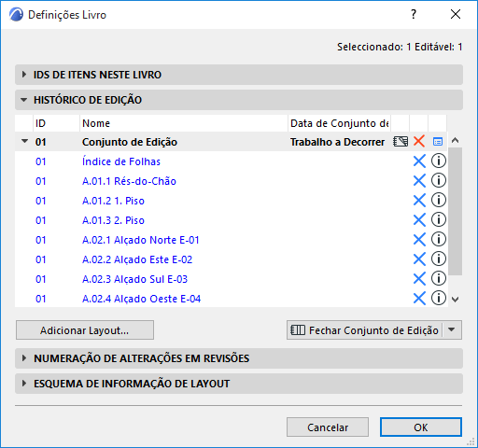Image resolution: width=478 pixels, height=448 pixels.
Task: Click the Cancelar button
Action: click(x=328, y=427)
